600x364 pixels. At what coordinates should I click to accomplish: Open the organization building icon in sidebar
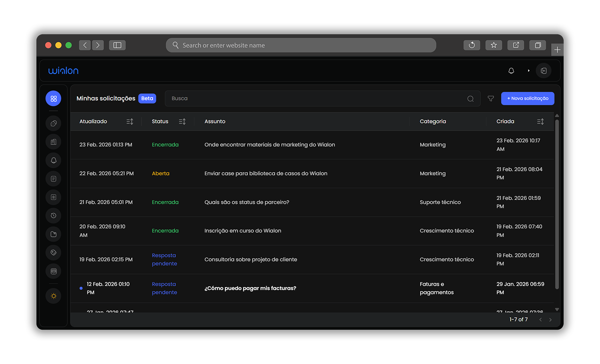tap(53, 142)
